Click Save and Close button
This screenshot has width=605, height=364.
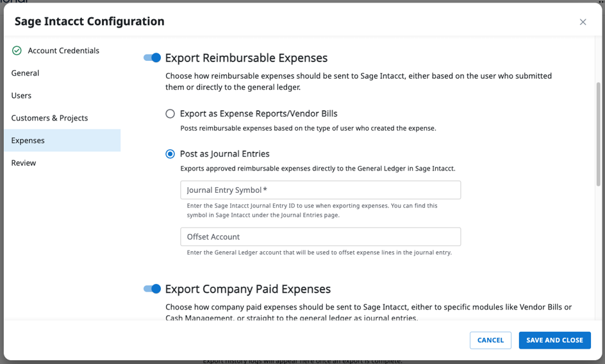554,340
